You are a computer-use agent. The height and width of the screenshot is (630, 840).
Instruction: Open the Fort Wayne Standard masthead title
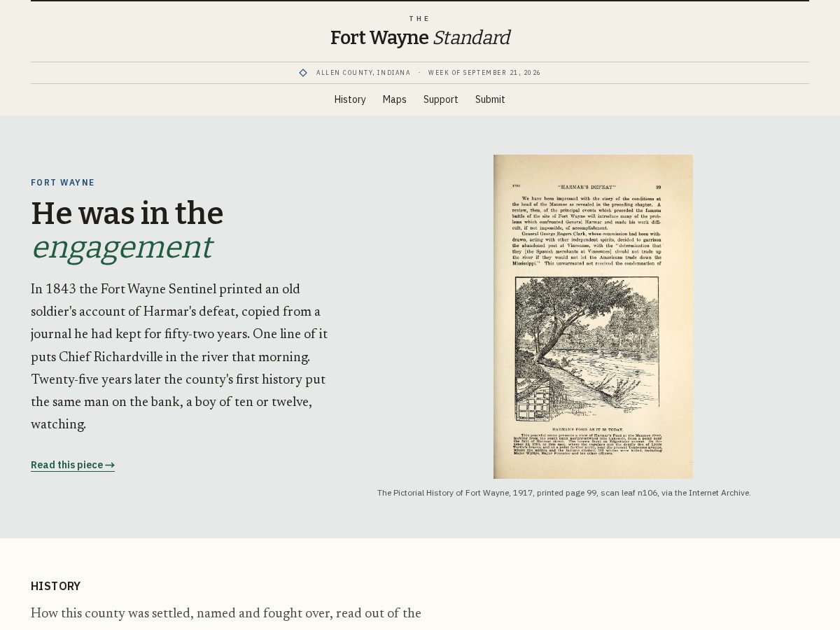tap(420, 38)
